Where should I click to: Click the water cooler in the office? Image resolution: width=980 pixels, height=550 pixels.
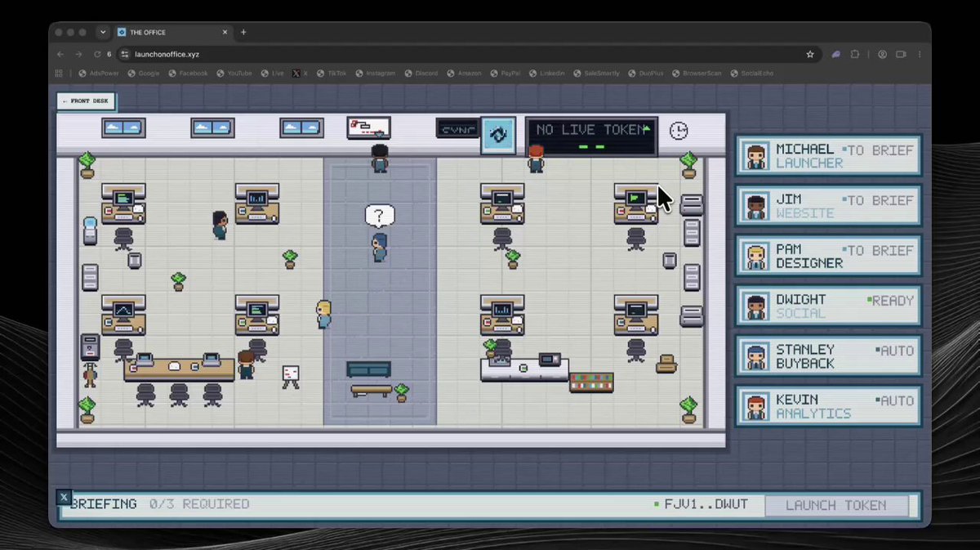coord(90,230)
